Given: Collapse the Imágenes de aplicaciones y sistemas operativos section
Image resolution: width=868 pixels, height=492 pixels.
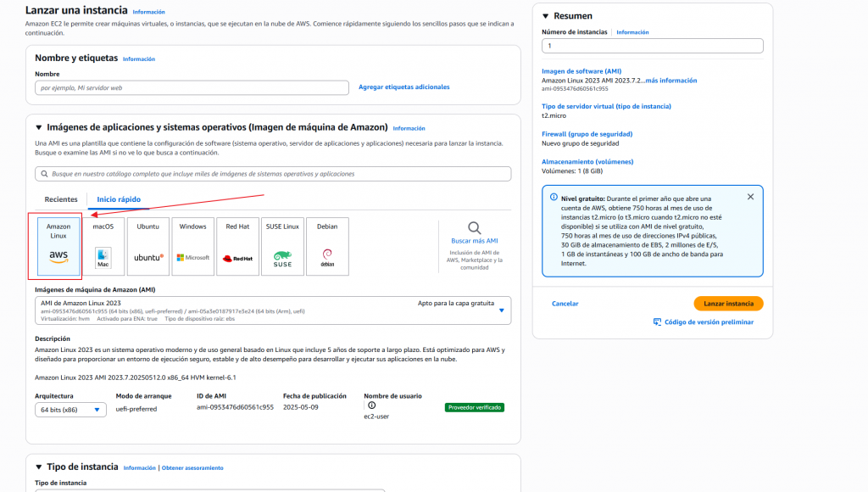Looking at the screenshot, I should tap(39, 127).
